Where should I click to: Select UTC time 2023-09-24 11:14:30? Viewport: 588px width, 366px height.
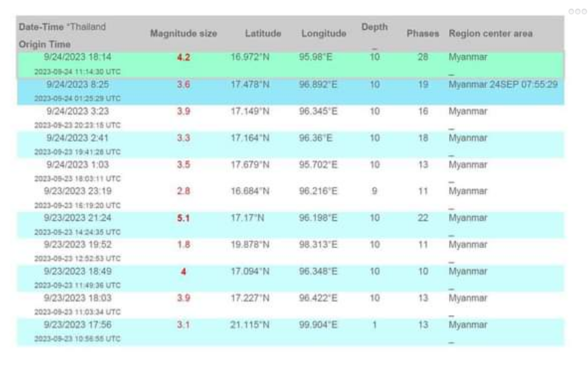(78, 72)
